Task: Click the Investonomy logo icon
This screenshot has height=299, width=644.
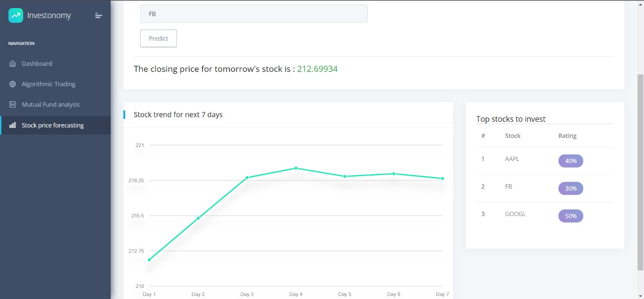Action: click(x=16, y=16)
